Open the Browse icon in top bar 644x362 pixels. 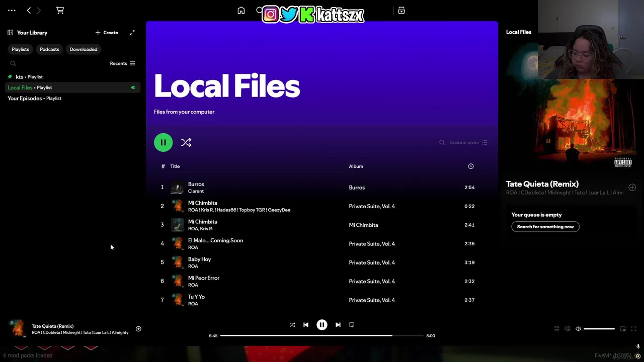pos(401,10)
